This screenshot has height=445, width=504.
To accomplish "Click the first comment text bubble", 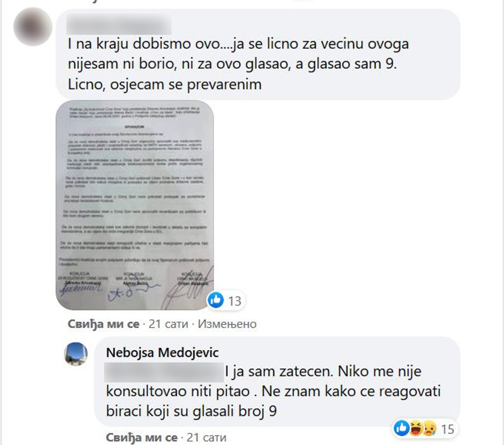I will pos(258,54).
